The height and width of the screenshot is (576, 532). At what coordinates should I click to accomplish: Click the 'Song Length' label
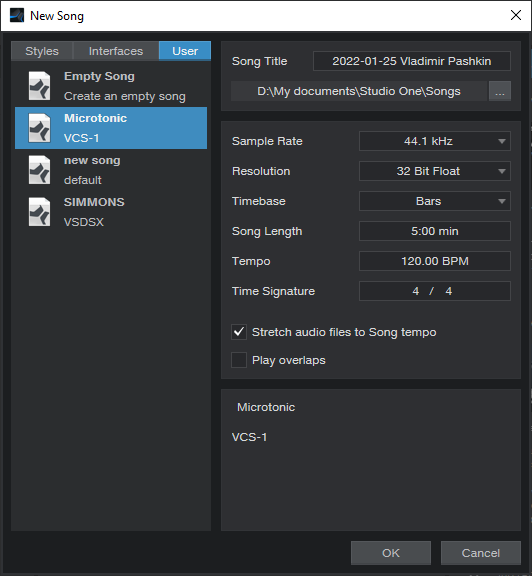tap(267, 231)
